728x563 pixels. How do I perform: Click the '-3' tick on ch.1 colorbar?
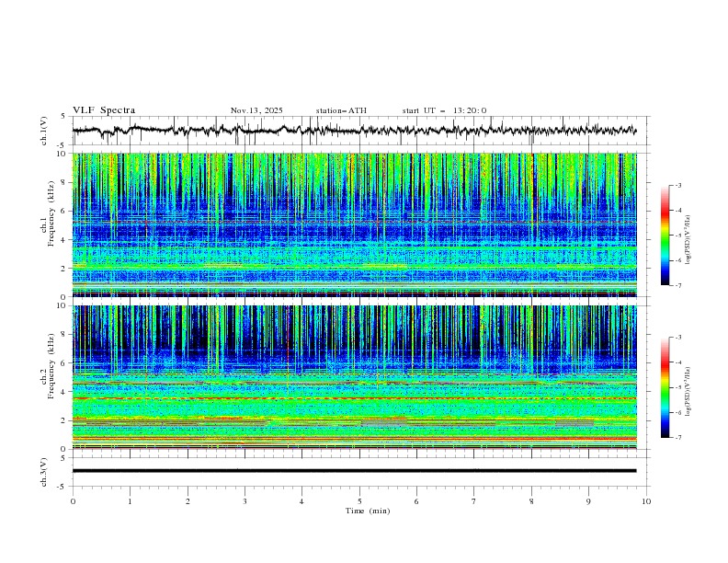[x=677, y=185]
